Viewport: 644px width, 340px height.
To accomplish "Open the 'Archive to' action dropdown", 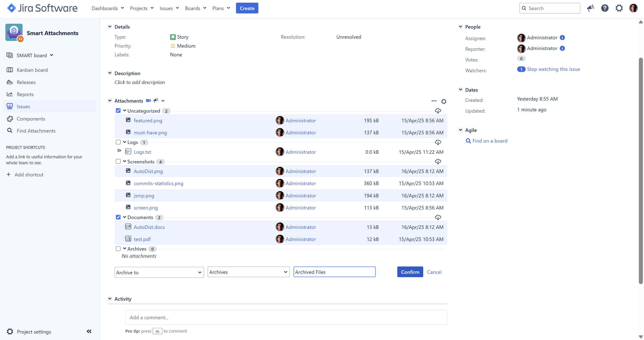I will click(159, 272).
